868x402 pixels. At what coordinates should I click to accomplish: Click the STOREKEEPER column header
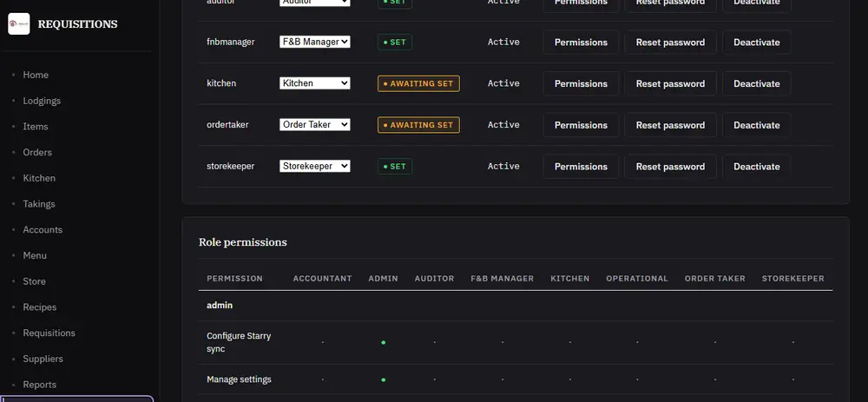tap(792, 279)
